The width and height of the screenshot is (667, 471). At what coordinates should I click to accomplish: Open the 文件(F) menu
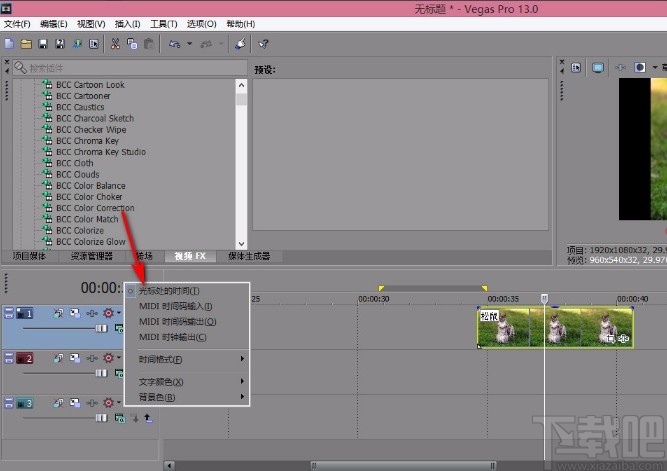click(17, 24)
